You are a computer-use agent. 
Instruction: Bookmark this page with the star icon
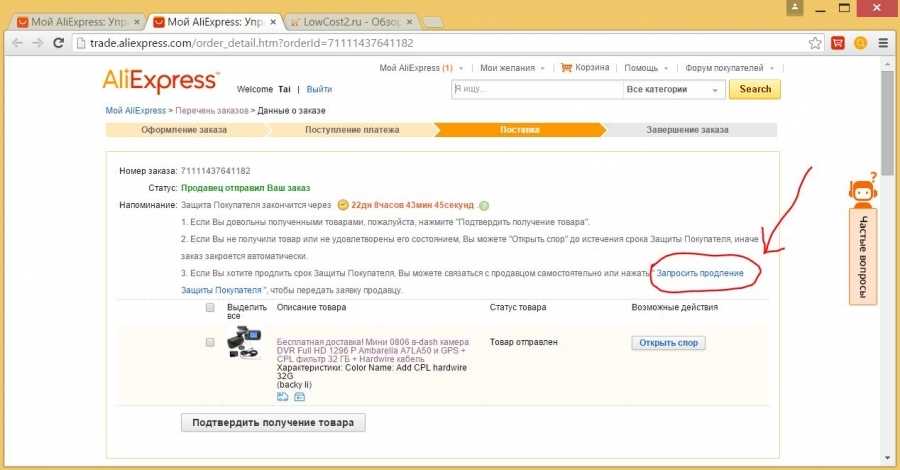[x=817, y=43]
